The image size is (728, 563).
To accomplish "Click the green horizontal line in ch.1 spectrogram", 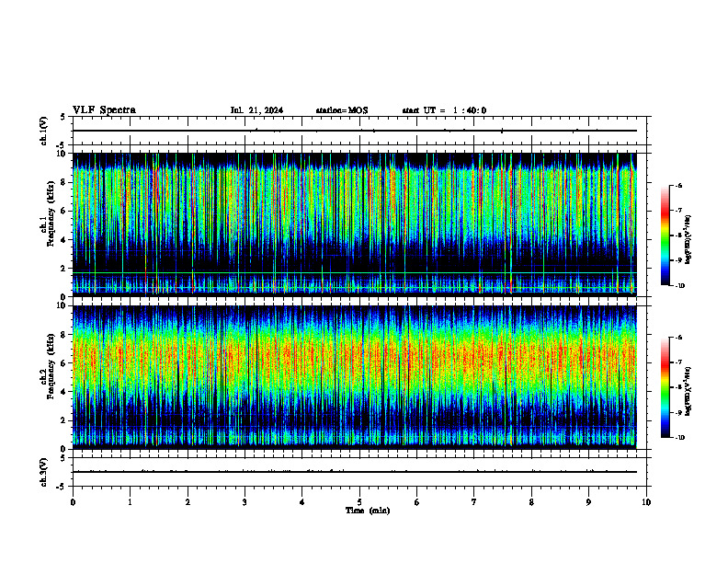I will tap(355, 272).
